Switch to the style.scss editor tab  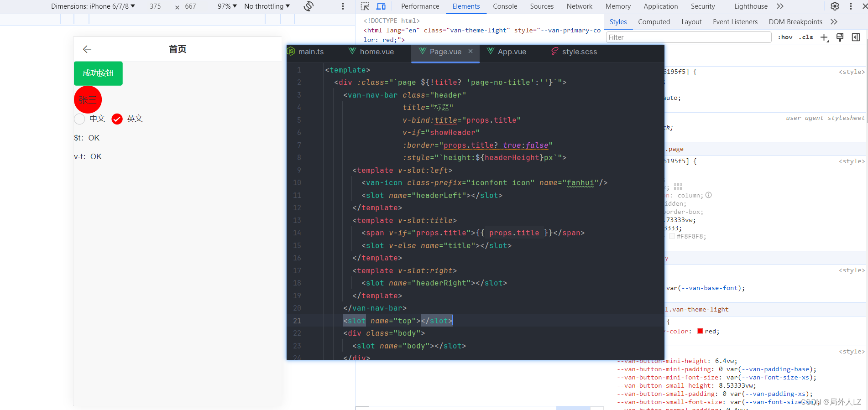tap(574, 52)
